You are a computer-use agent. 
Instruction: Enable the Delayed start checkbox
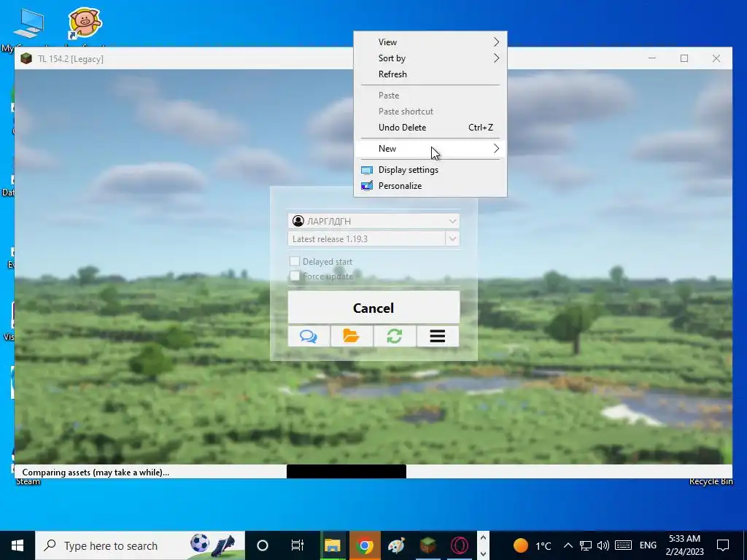[x=295, y=262]
